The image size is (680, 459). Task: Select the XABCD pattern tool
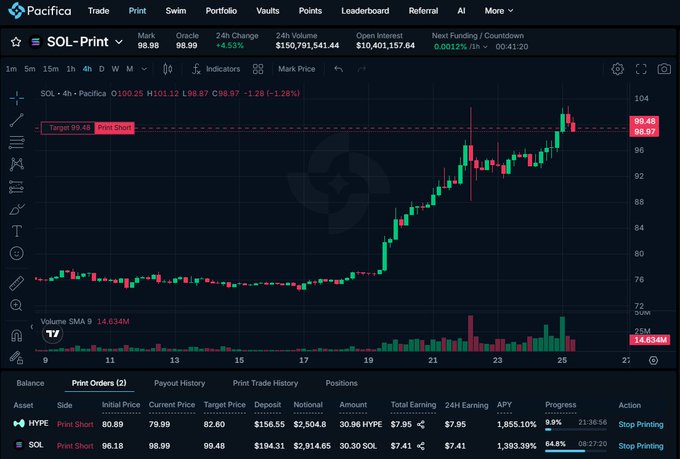[16, 164]
